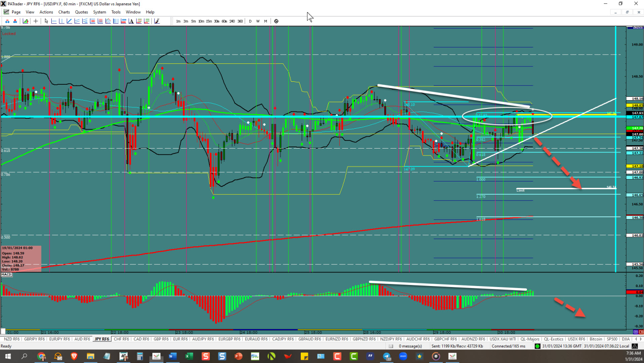Switch to GBPAUD RF6 page tab
This screenshot has width=644, height=363.
[x=310, y=339]
